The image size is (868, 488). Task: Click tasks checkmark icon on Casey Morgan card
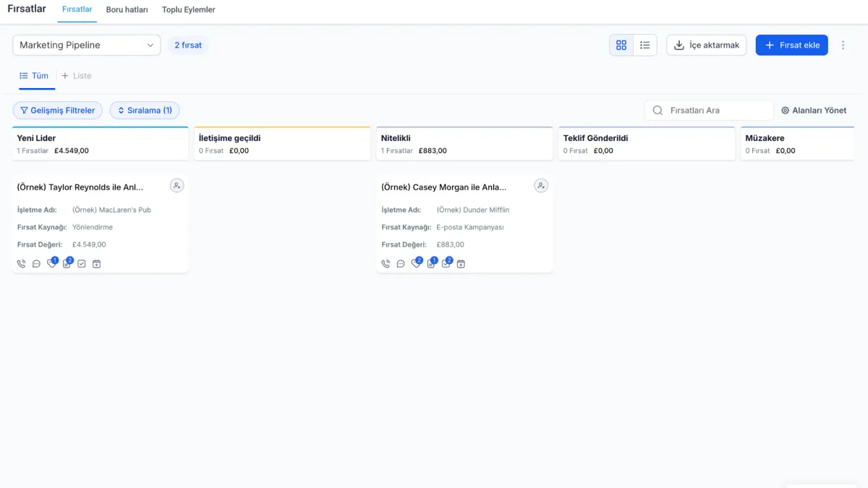pos(446,264)
